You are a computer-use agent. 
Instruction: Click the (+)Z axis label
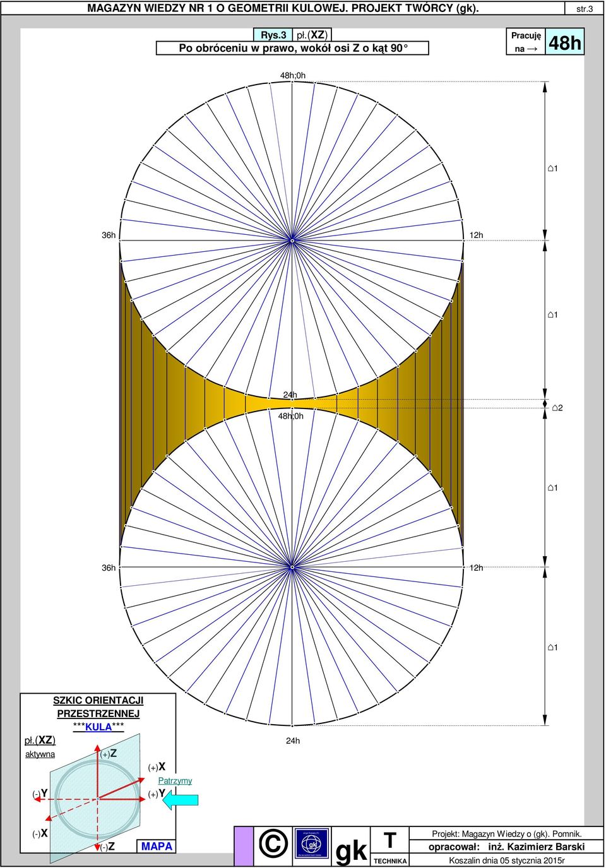108,754
